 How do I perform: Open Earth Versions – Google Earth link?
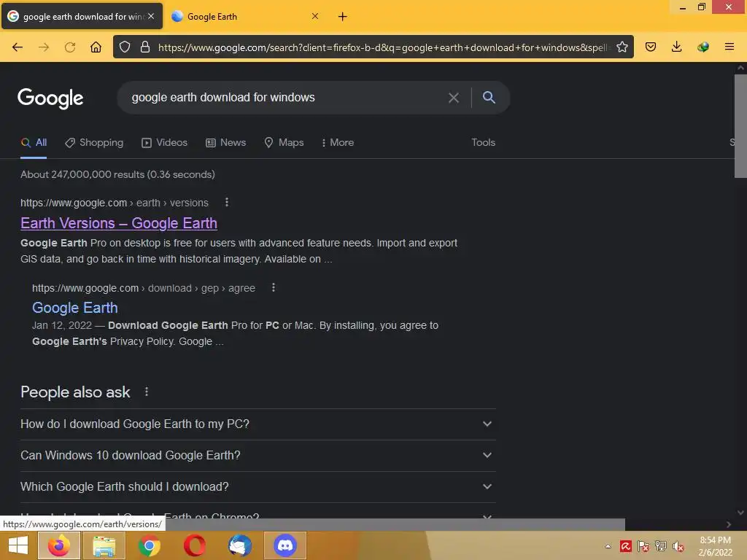pyautogui.click(x=119, y=223)
